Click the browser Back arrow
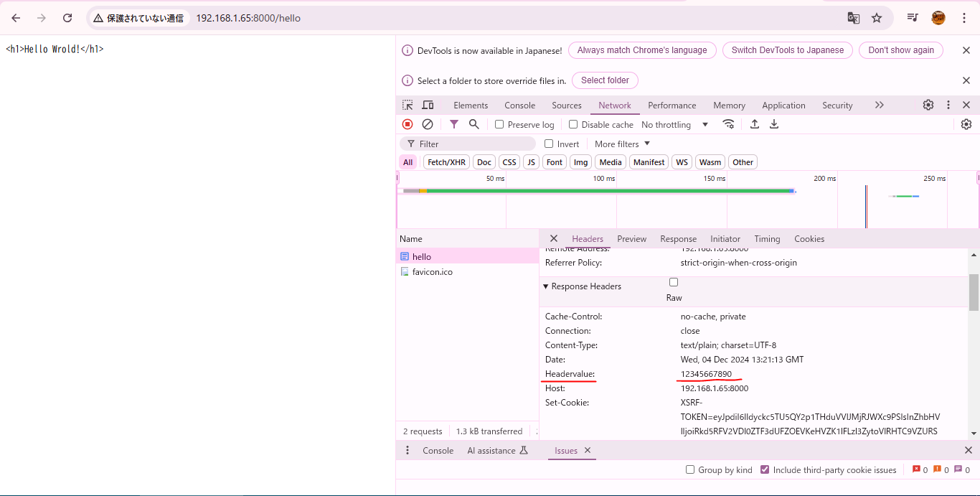The width and height of the screenshot is (980, 496). [x=16, y=18]
